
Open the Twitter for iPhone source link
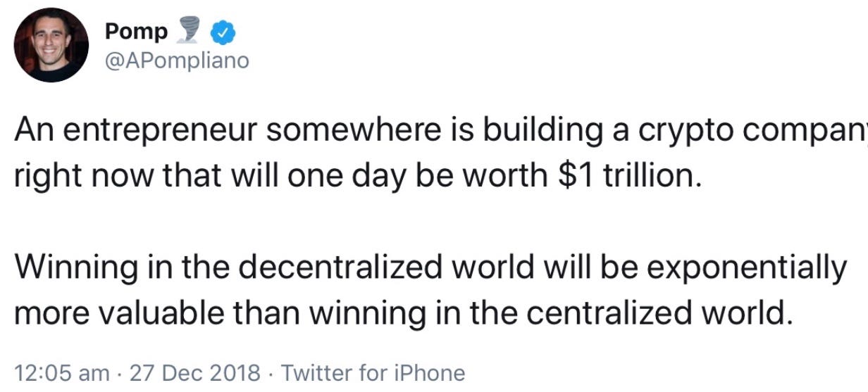tap(373, 373)
